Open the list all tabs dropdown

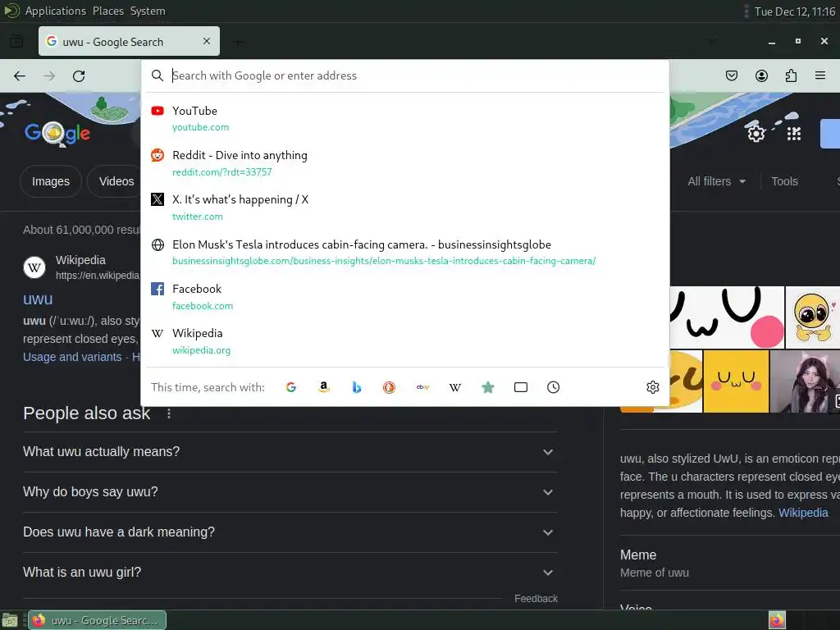pyautogui.click(x=711, y=42)
